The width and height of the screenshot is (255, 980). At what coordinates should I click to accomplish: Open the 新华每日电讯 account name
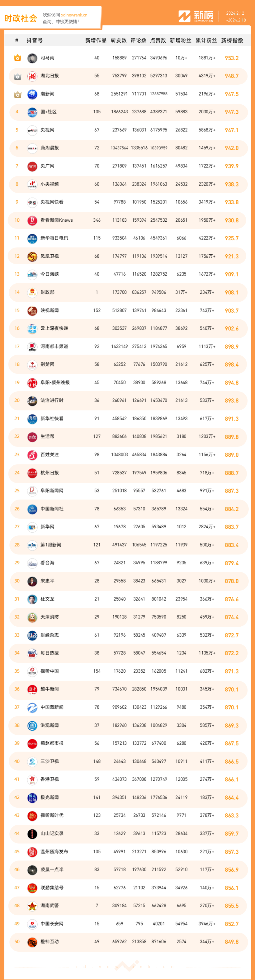[x=54, y=238]
